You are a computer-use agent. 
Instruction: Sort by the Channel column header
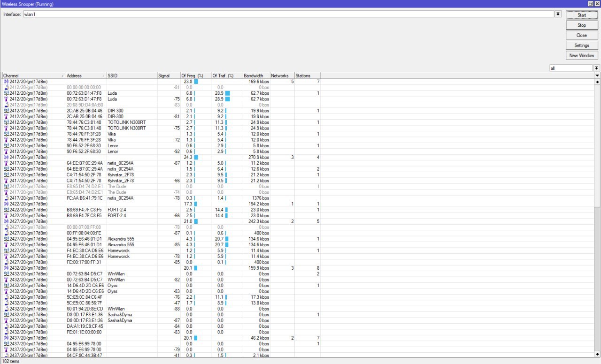(x=34, y=76)
